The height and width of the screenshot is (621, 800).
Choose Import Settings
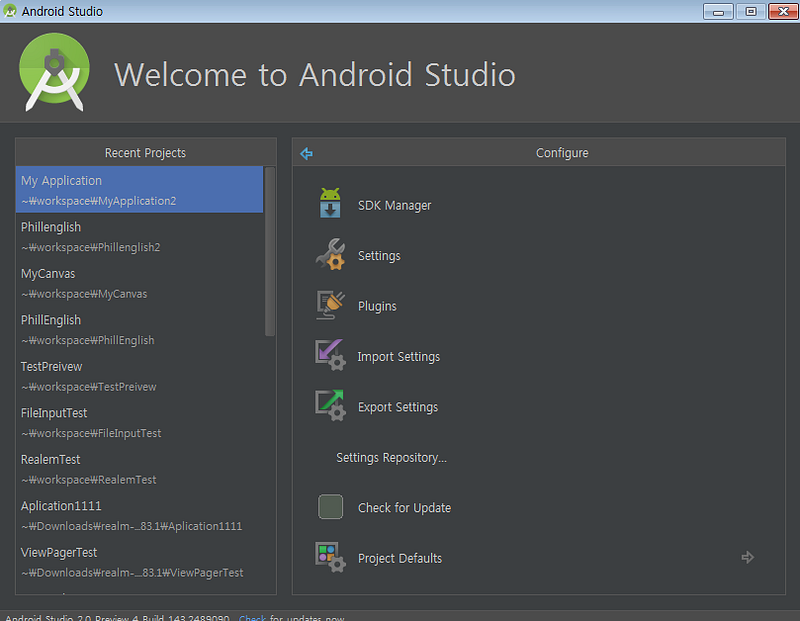coord(398,357)
